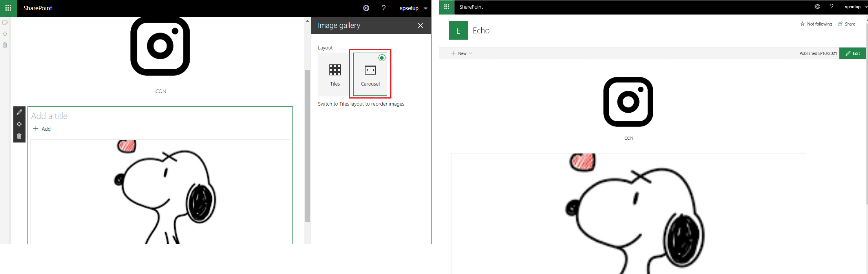The image size is (868, 274).
Task: Click section edit icon at top left edge
Action: click(5, 23)
